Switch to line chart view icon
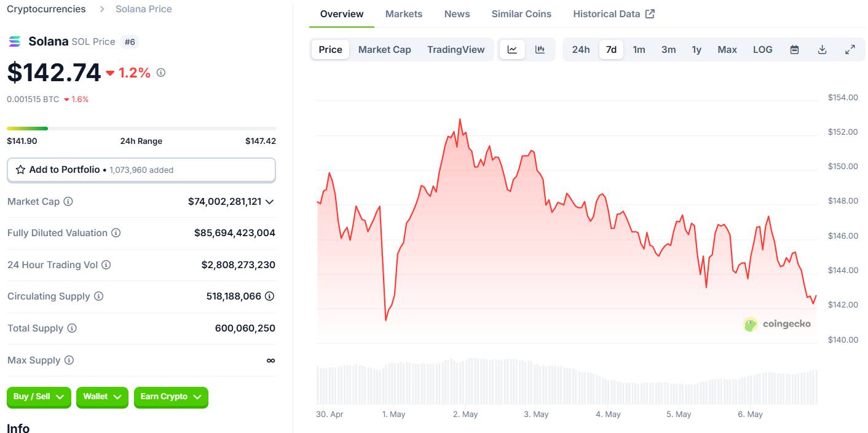This screenshot has width=868, height=433. [x=512, y=50]
